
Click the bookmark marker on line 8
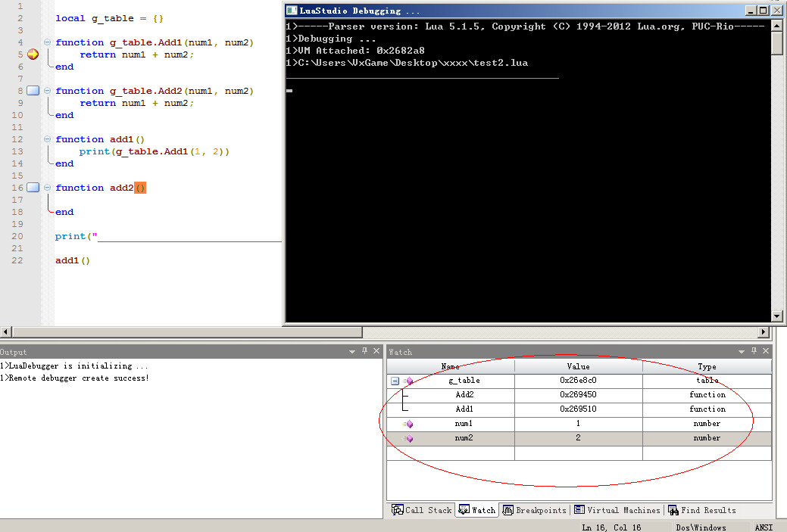click(x=33, y=91)
